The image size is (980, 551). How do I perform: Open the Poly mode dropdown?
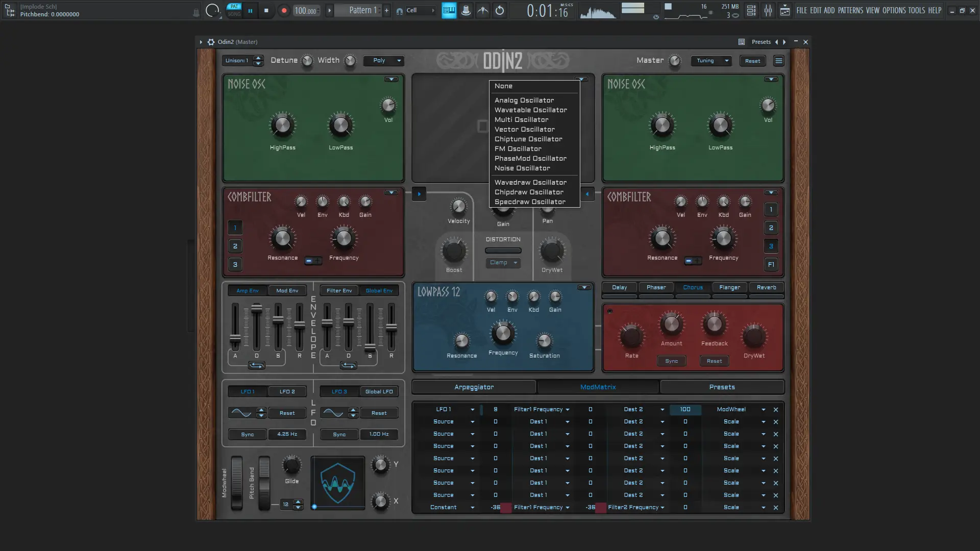pyautogui.click(x=384, y=61)
